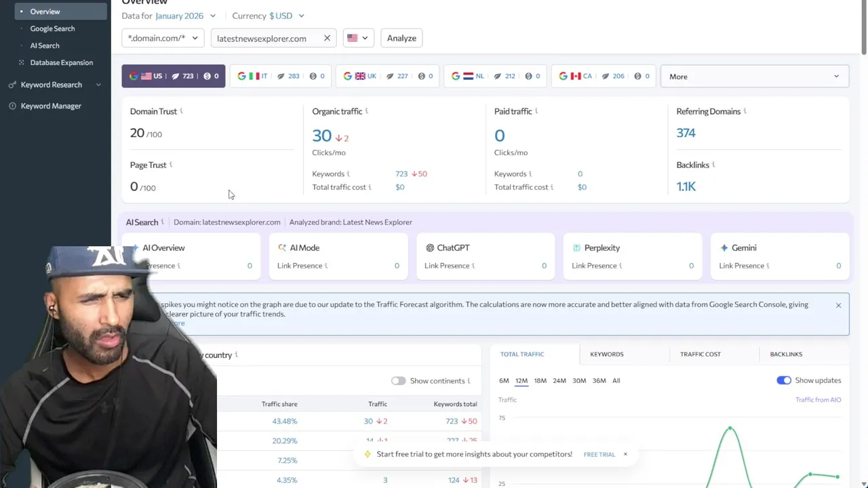This screenshot has height=488, width=868.
Task: Click info icon next to AI Search heading
Action: 163,222
